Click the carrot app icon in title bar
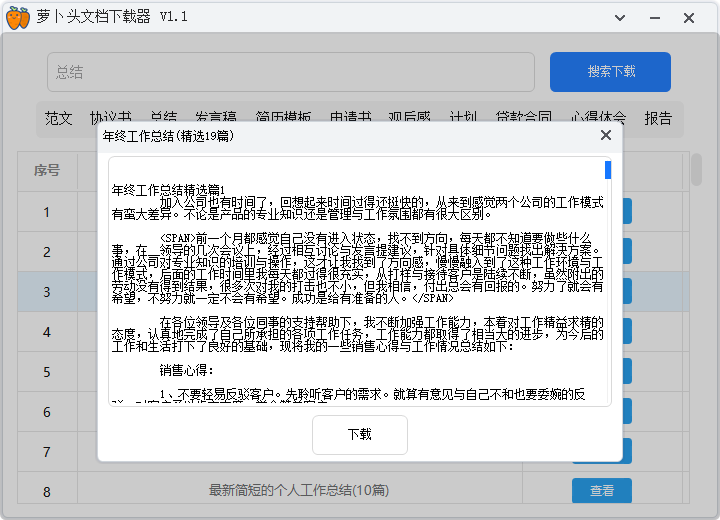The image size is (720, 520). click(18, 17)
